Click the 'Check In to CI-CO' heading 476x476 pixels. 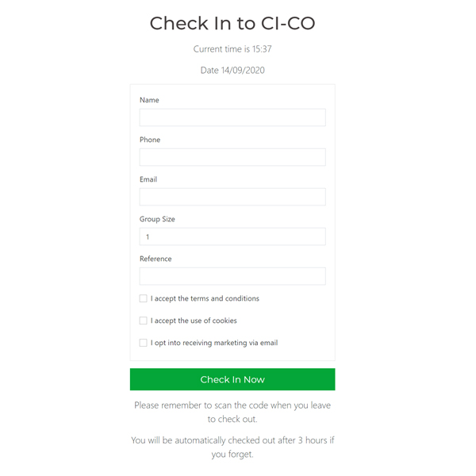point(232,24)
